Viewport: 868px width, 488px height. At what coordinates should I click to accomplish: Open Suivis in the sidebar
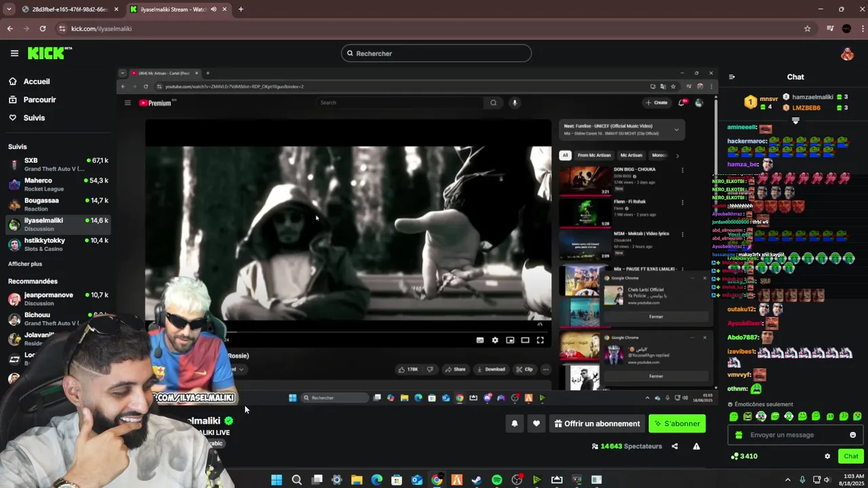coord(34,118)
